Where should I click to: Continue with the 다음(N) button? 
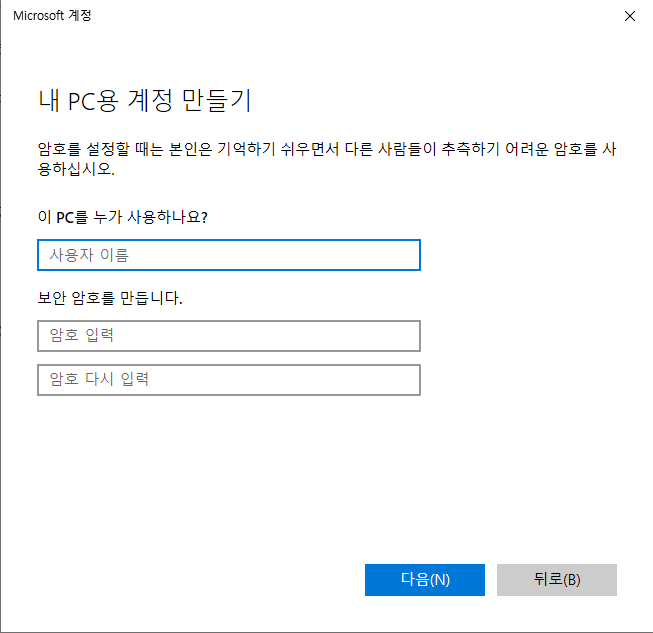(425, 580)
